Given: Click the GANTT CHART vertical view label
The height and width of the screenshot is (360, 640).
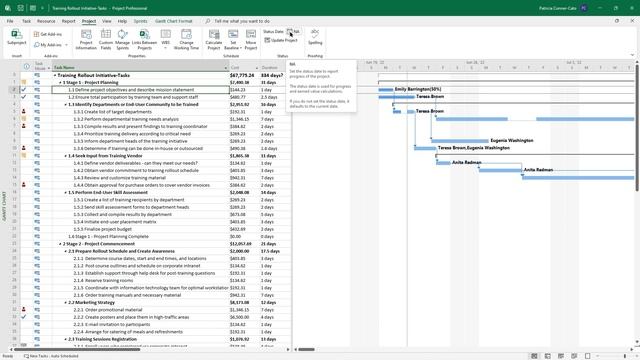Looking at the screenshot, I should pos(4,207).
